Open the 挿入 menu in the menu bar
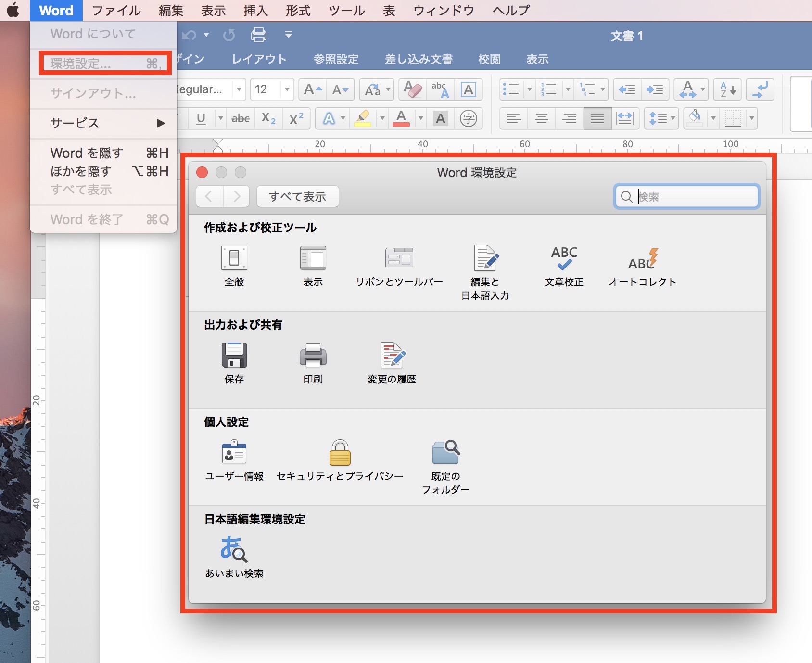This screenshot has height=663, width=812. (x=255, y=11)
